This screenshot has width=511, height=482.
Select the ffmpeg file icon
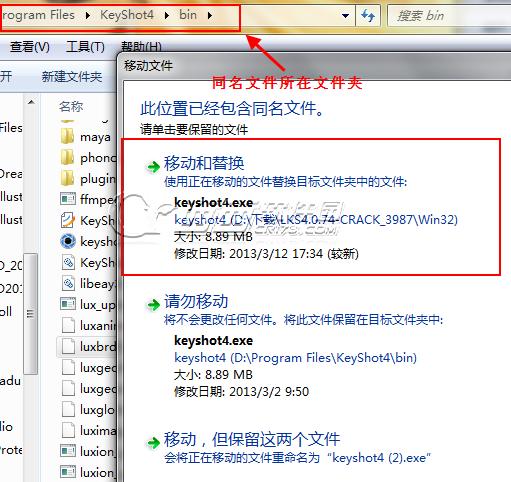pos(68,199)
